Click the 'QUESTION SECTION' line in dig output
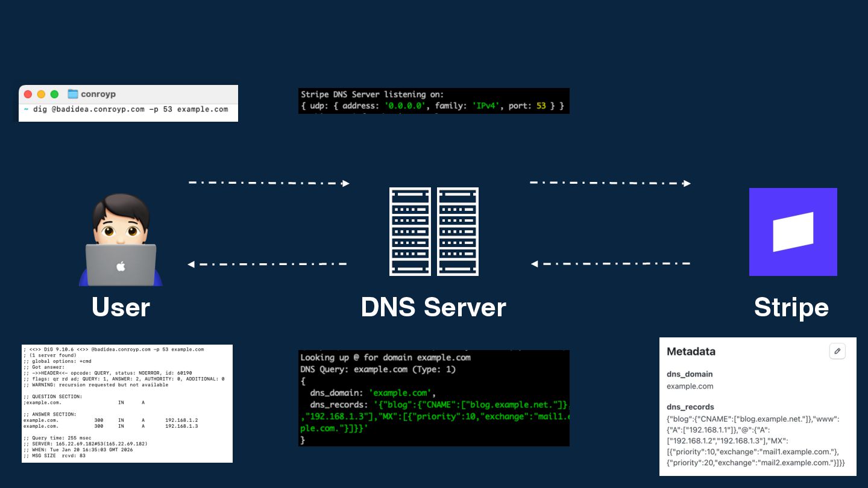Screen dimensions: 868x488 pos(53,396)
